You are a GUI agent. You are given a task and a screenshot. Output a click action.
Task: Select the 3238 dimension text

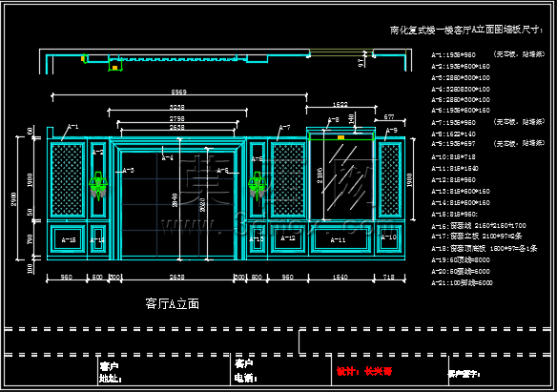point(176,107)
